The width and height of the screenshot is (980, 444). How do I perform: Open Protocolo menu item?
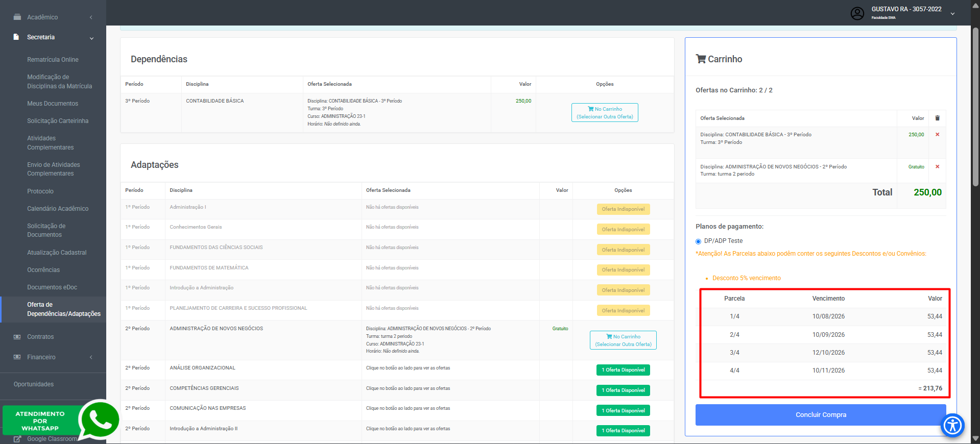[40, 191]
